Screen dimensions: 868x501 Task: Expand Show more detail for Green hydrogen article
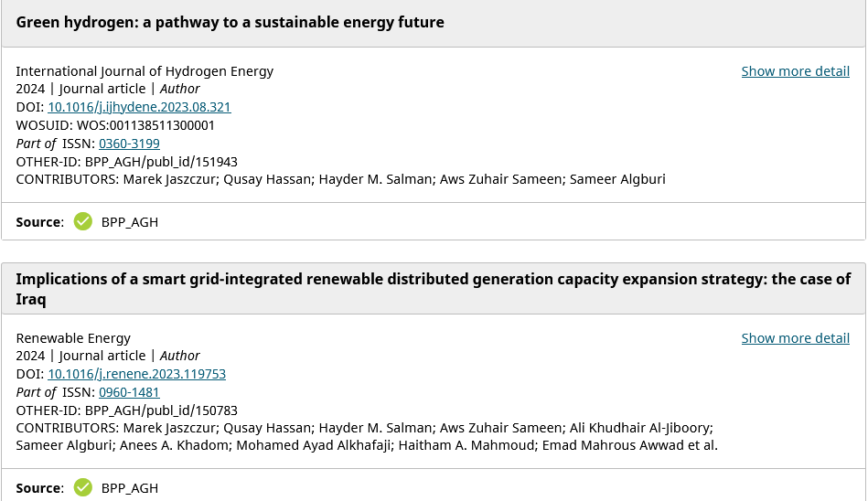(795, 71)
